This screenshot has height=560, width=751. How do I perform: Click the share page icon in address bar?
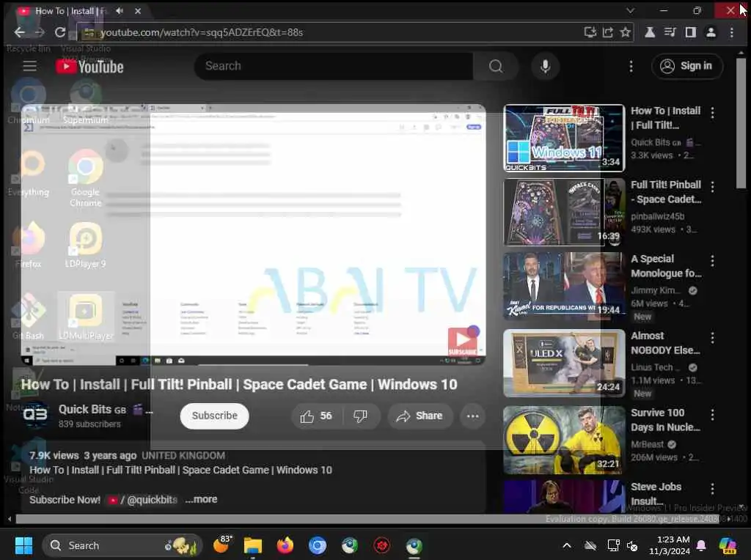point(608,32)
